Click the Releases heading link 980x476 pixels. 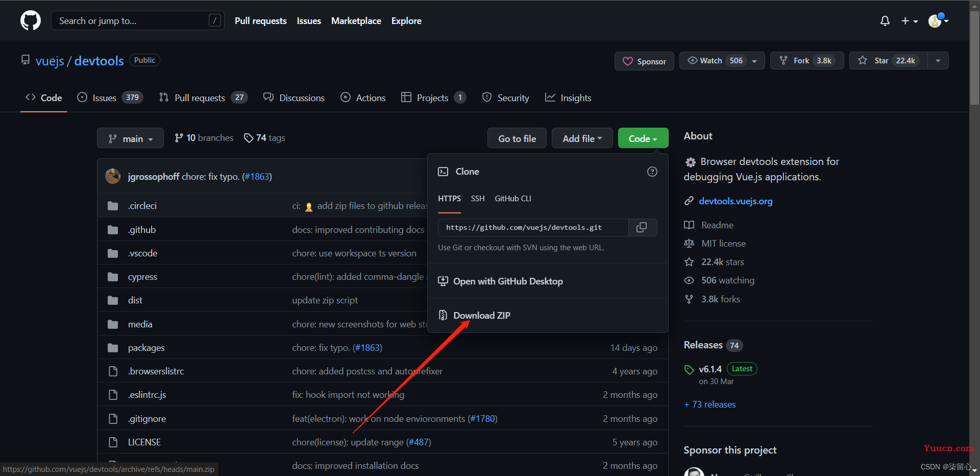coord(703,345)
